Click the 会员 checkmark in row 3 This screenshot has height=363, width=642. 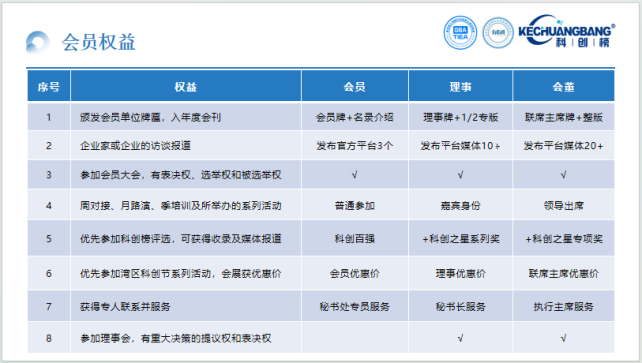coord(355,175)
